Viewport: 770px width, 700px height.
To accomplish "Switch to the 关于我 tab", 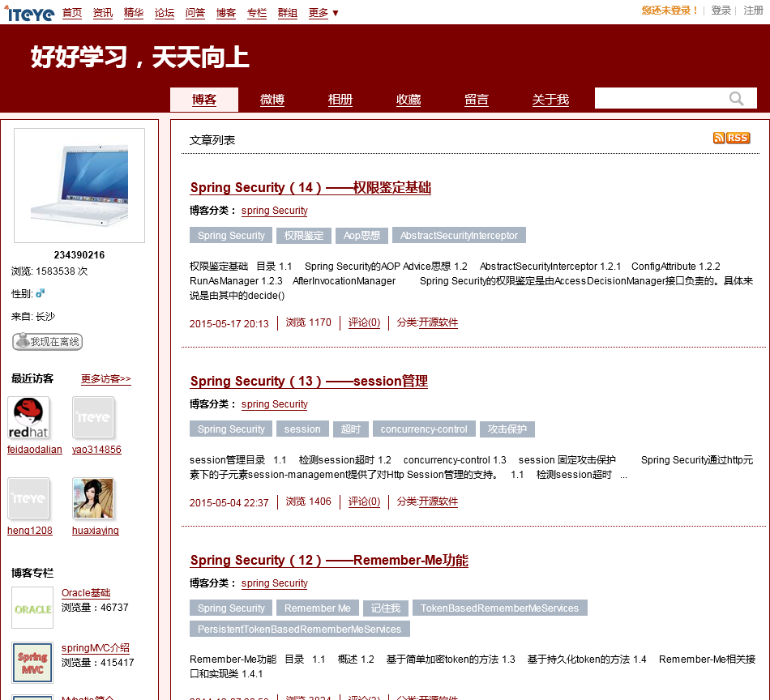I will point(550,100).
